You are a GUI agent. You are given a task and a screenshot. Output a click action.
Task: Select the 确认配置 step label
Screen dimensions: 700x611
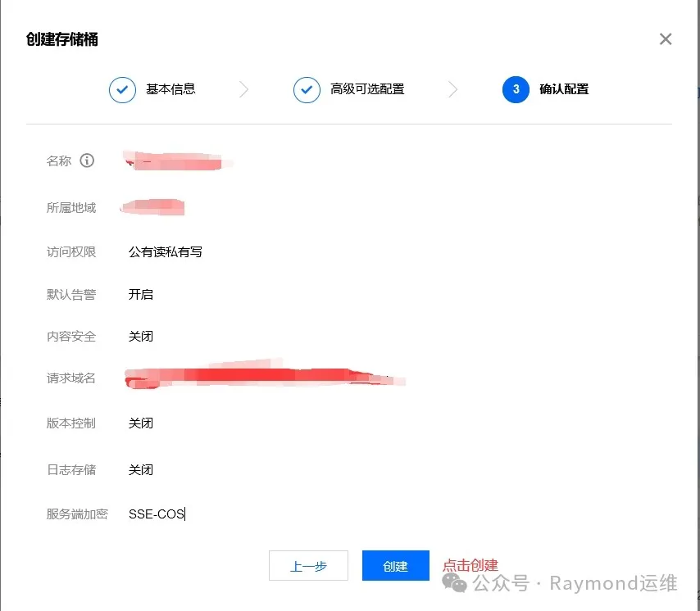(564, 89)
